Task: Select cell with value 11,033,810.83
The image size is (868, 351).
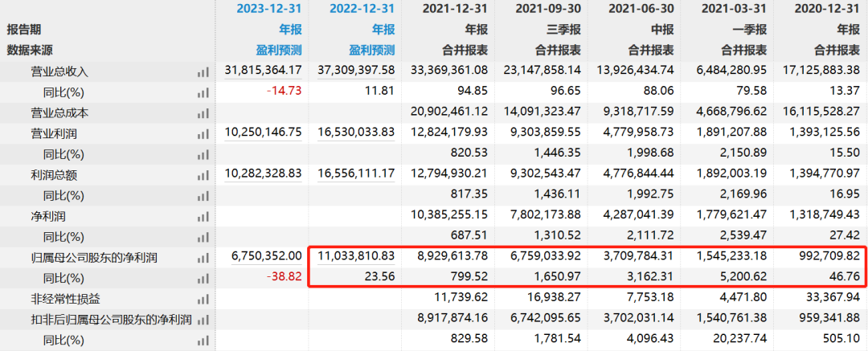Action: click(356, 258)
